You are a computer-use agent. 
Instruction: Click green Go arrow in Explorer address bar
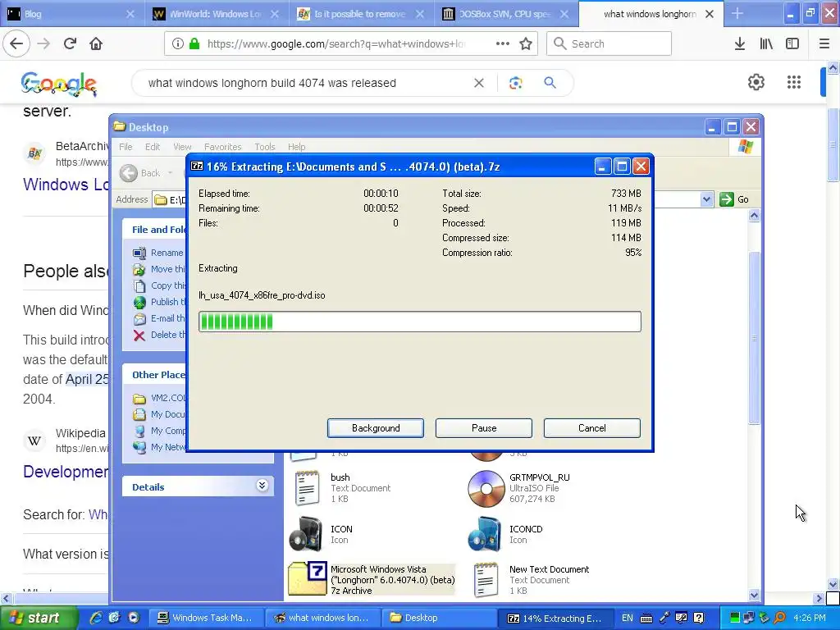727,199
